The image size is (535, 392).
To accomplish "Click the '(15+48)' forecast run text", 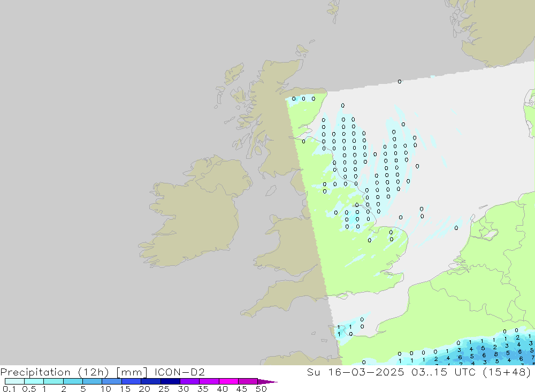I will [507, 372].
